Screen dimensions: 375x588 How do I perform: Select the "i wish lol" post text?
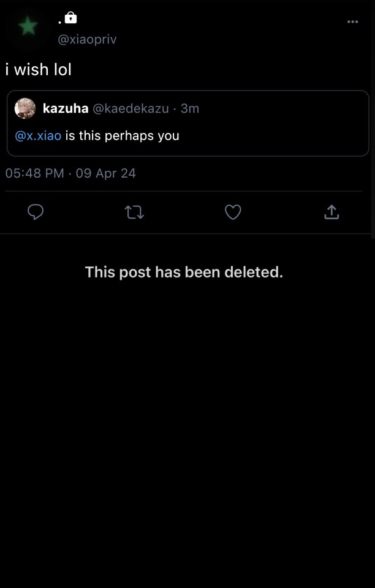(39, 70)
